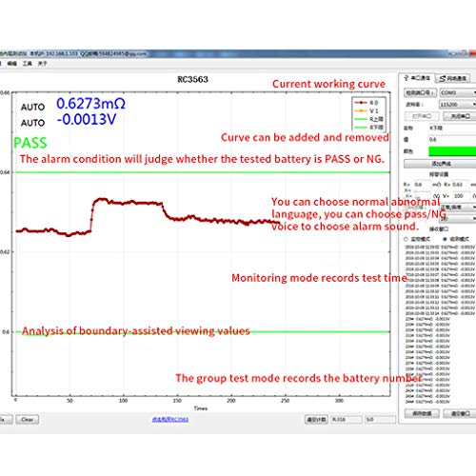Click the save data button under the log
Screen dimensions: 476x476
coord(422,413)
